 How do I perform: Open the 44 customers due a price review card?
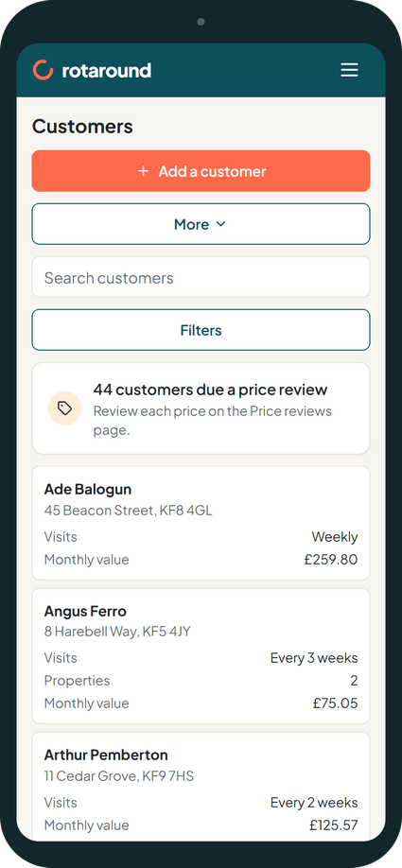pos(201,408)
